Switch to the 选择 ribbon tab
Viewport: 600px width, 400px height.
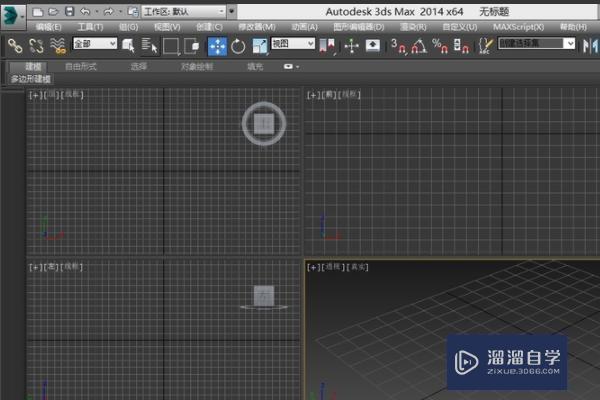coord(139,67)
